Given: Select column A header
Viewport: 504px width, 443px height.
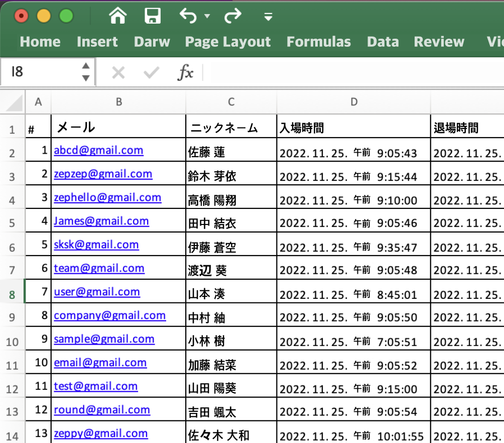Looking at the screenshot, I should point(38,102).
